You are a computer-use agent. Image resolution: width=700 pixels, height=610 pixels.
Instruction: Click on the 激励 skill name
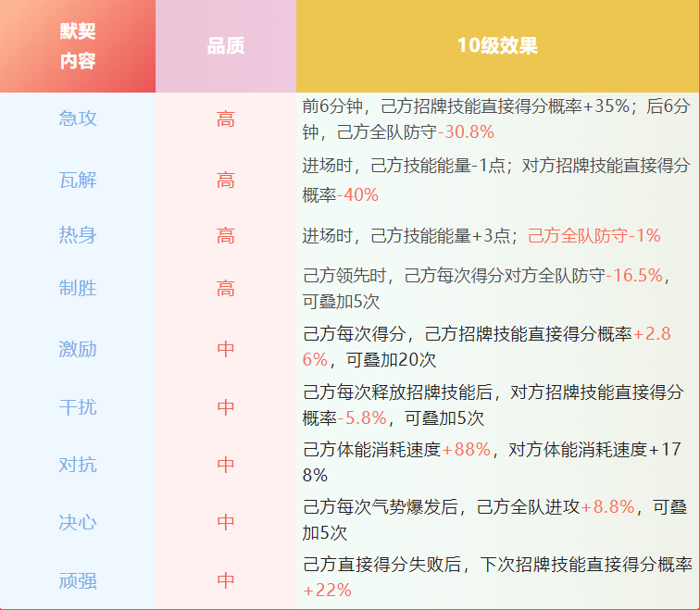[x=78, y=349]
